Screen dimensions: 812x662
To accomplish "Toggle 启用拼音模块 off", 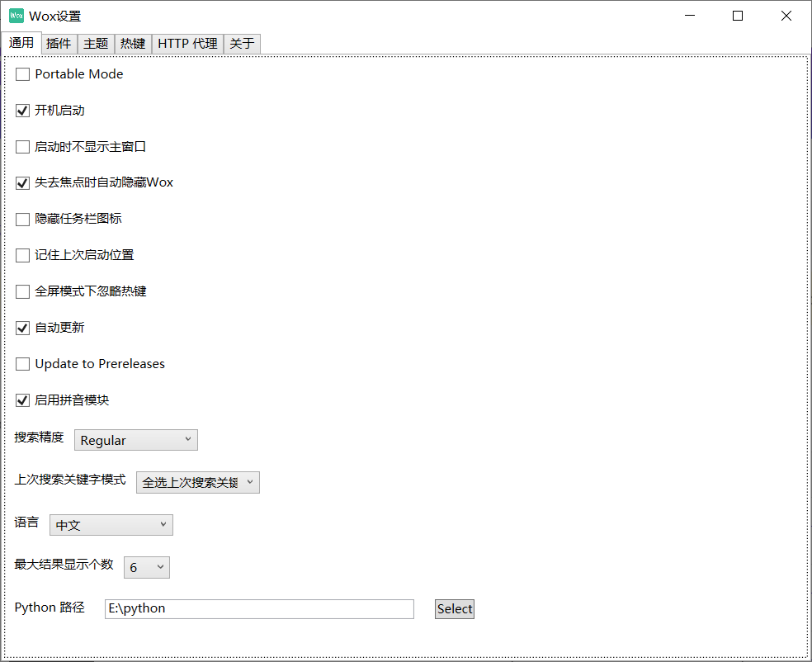I will tap(22, 400).
